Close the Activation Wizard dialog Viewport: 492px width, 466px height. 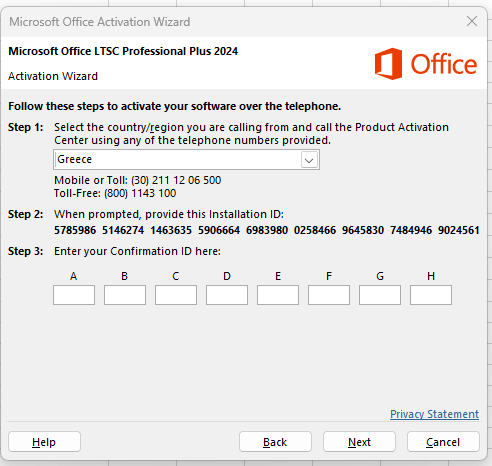472,21
